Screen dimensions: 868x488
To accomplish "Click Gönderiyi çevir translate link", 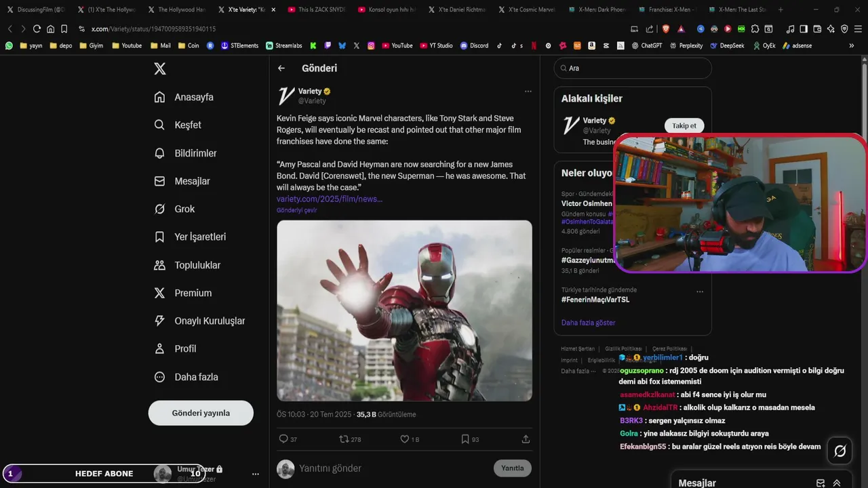I will point(296,210).
